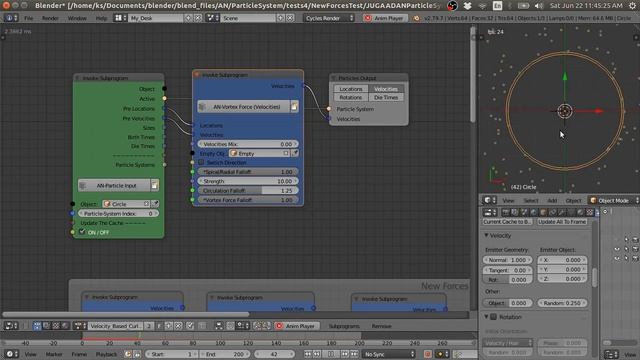Image resolution: width=640 pixels, height=360 pixels.
Task: Select the Velocities tab in Particles Output
Action: [x=386, y=89]
